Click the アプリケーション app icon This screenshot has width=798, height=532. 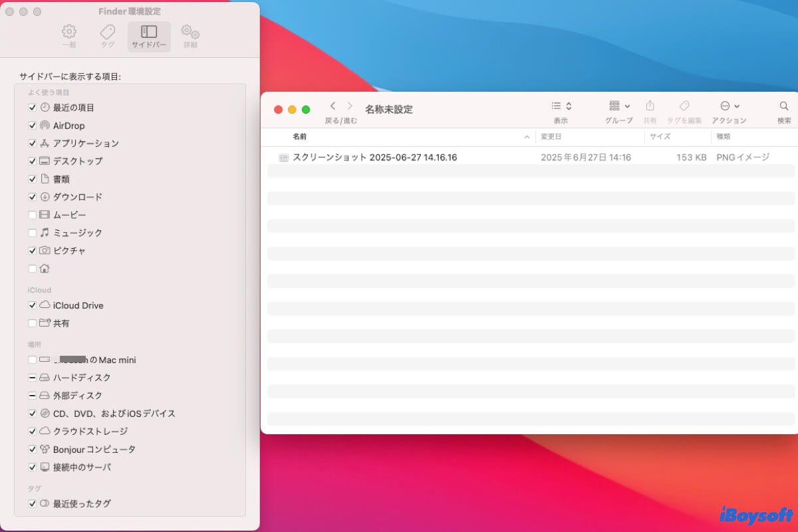click(x=45, y=143)
